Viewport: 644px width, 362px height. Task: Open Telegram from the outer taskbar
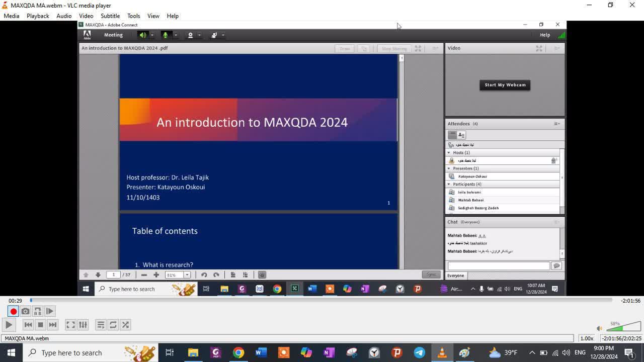pyautogui.click(x=420, y=352)
